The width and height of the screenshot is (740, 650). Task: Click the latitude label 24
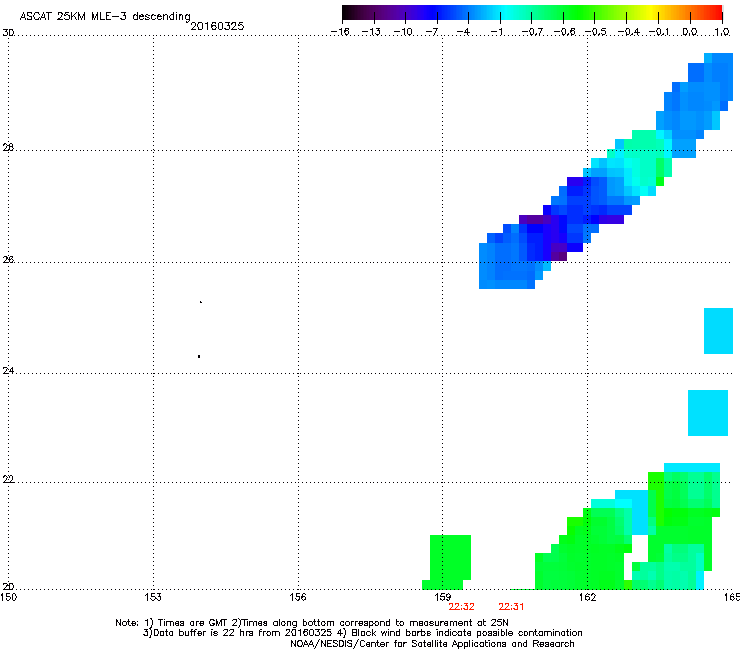pos(8,371)
